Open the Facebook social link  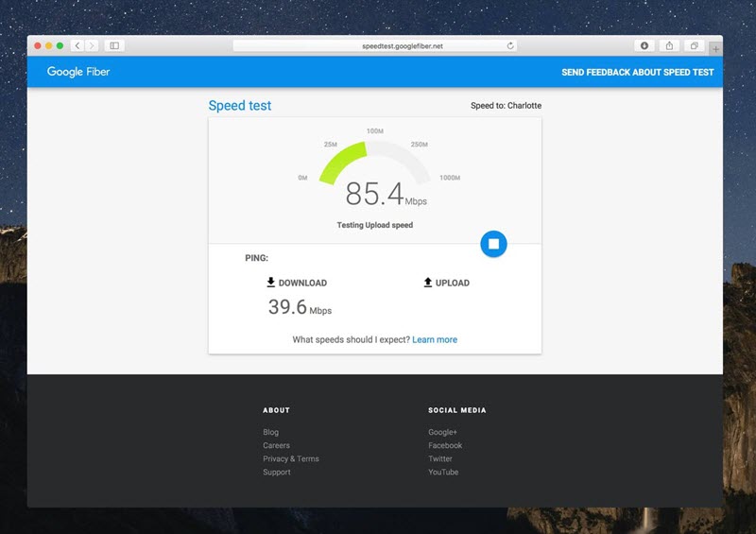[x=445, y=445]
